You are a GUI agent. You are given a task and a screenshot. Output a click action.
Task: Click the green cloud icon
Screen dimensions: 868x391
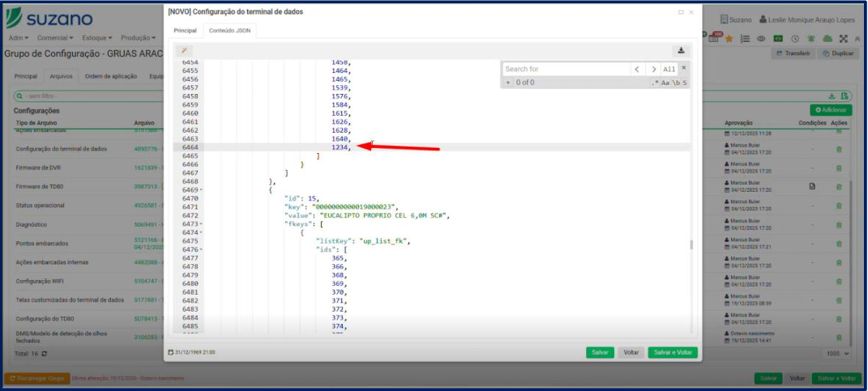(x=827, y=38)
